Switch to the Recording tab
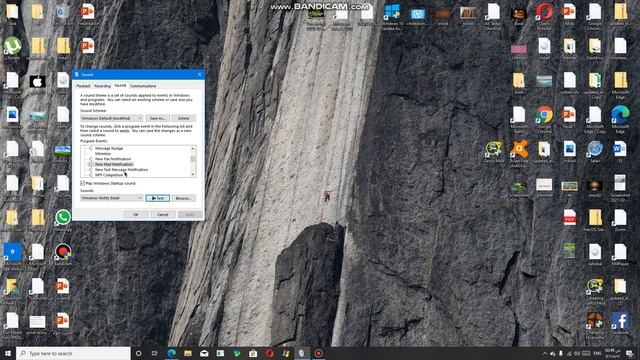Screen dimensions: 640x360 pyautogui.click(x=102, y=86)
